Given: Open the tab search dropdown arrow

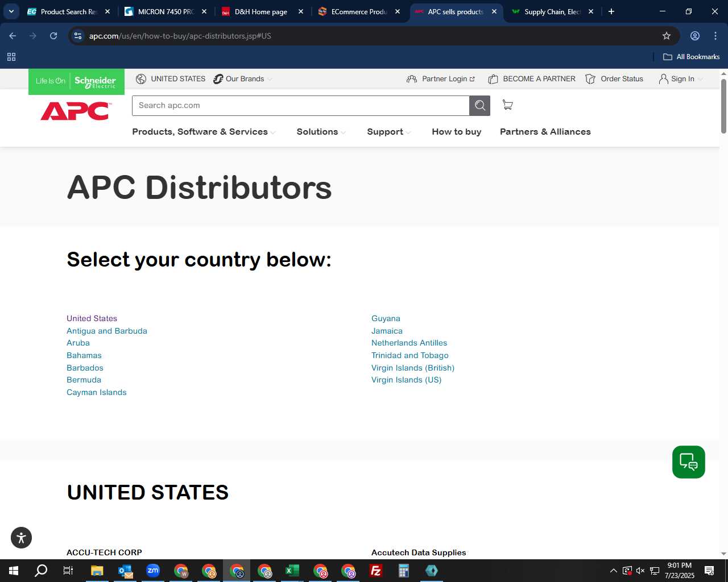Looking at the screenshot, I should 11,11.
